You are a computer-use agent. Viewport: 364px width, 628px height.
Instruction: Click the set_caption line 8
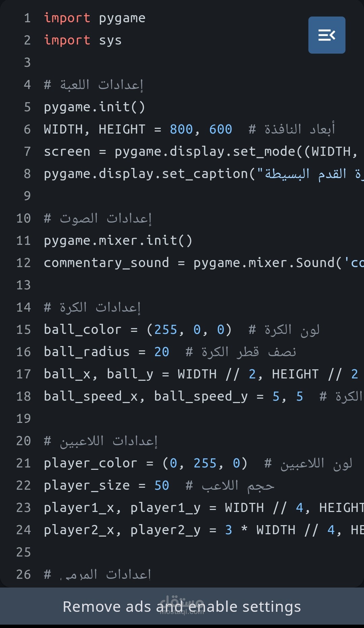pos(204,174)
